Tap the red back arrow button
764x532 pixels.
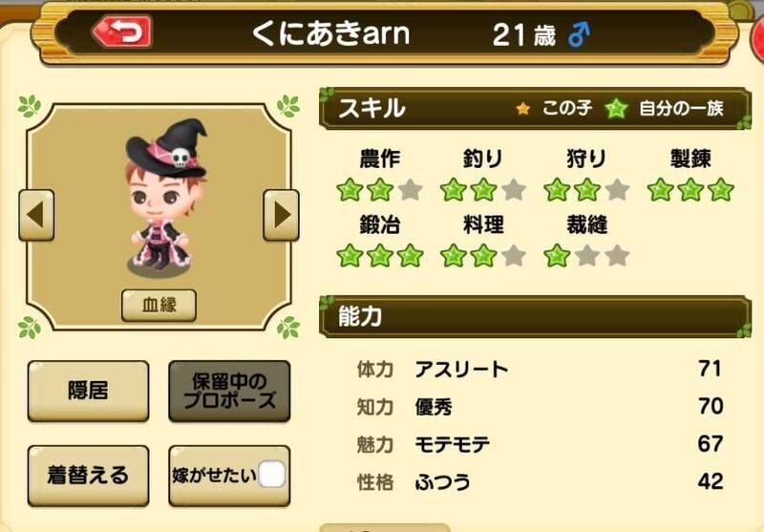[x=123, y=32]
